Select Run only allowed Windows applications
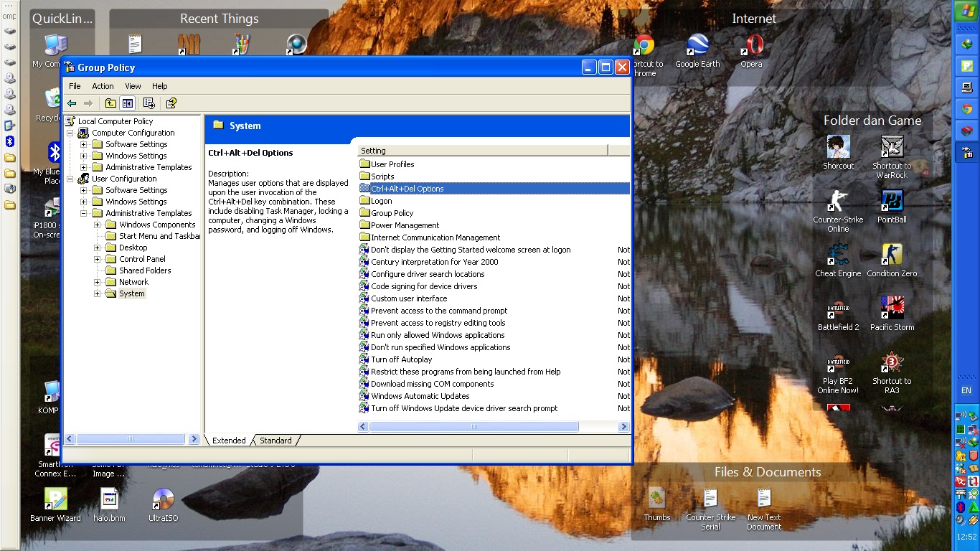 [x=438, y=335]
